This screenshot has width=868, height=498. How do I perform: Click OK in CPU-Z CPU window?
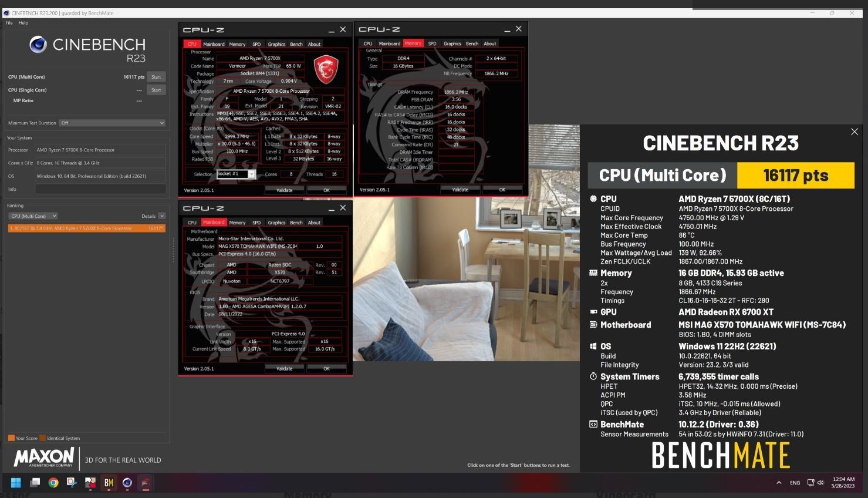(326, 190)
